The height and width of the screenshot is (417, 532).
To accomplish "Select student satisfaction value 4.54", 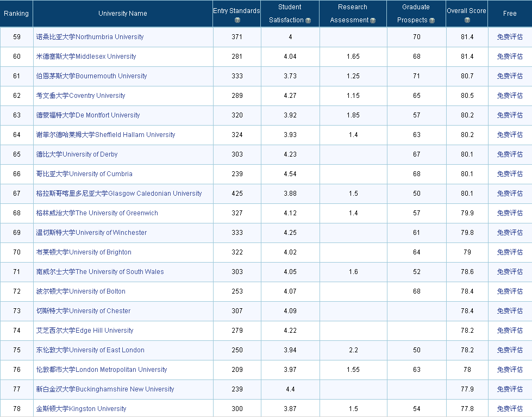I will tap(290, 174).
